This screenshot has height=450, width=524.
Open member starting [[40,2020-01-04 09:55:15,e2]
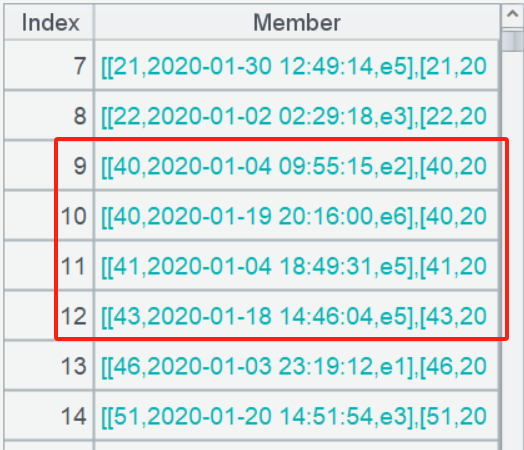(297, 166)
